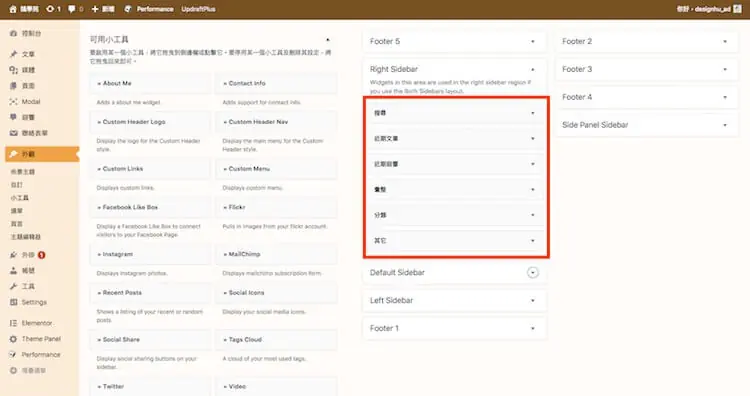The width and height of the screenshot is (750, 396).
Task: Select the Custom Header Logo widget
Action: 150,122
